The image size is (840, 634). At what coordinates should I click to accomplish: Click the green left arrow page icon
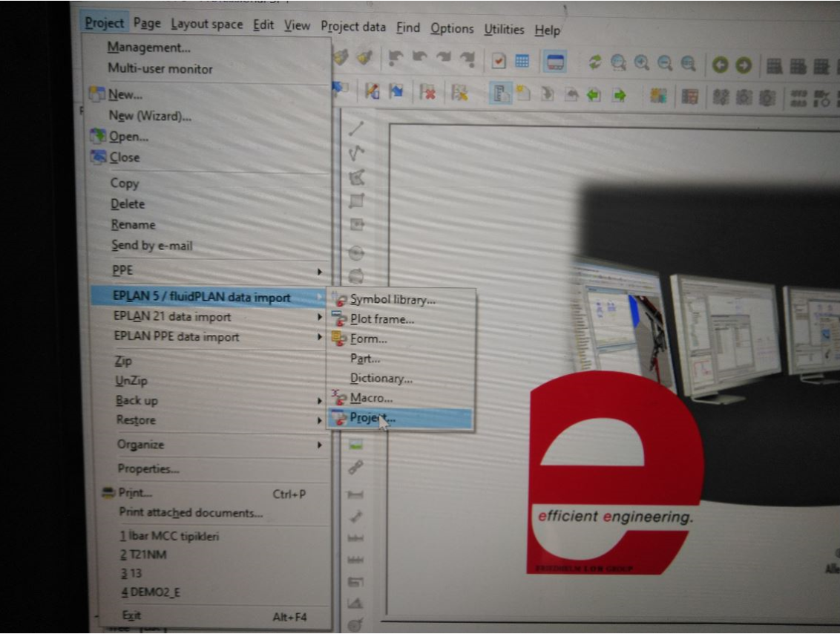(593, 95)
